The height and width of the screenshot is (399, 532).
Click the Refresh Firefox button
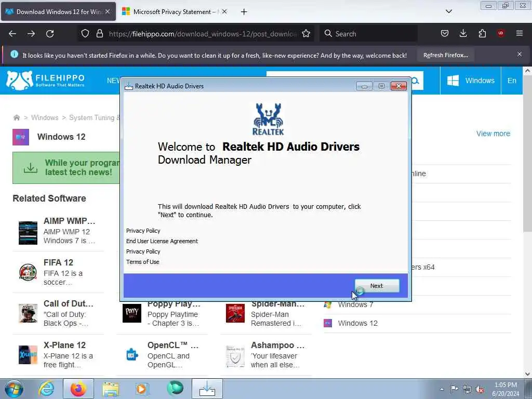tap(445, 55)
